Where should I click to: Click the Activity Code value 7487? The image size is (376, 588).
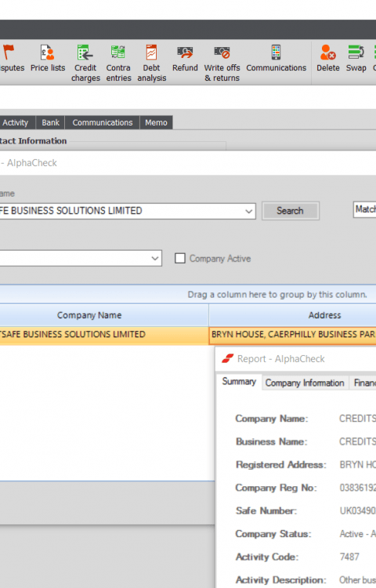[349, 557]
